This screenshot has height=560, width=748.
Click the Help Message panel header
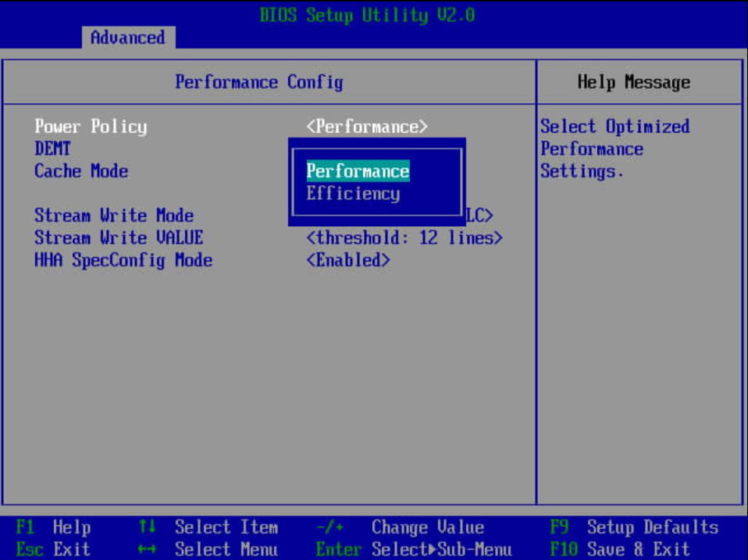click(633, 82)
